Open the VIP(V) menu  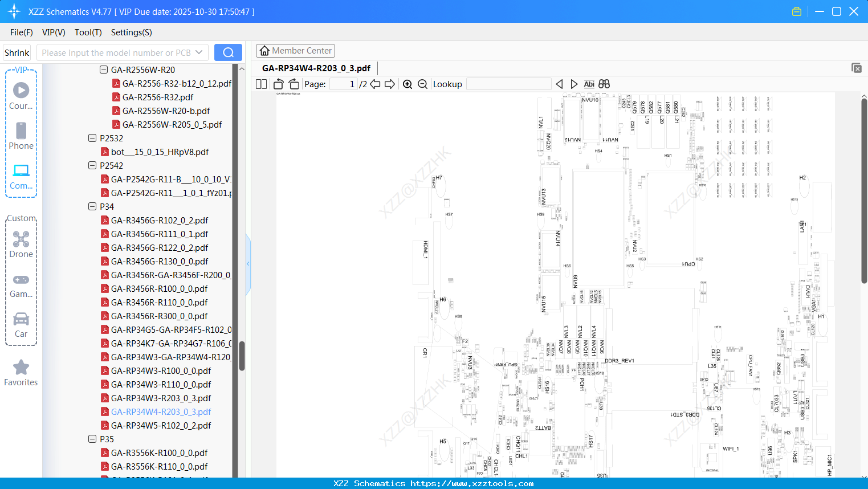tap(54, 32)
